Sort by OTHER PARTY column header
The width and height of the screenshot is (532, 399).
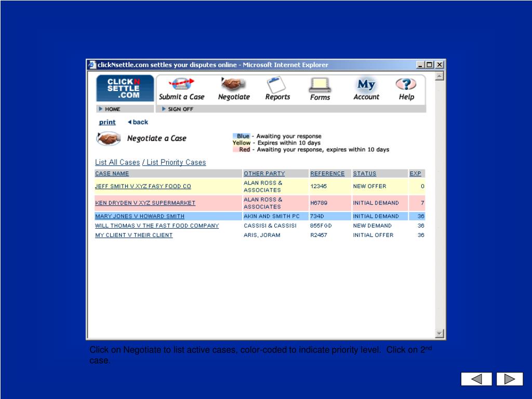click(264, 174)
